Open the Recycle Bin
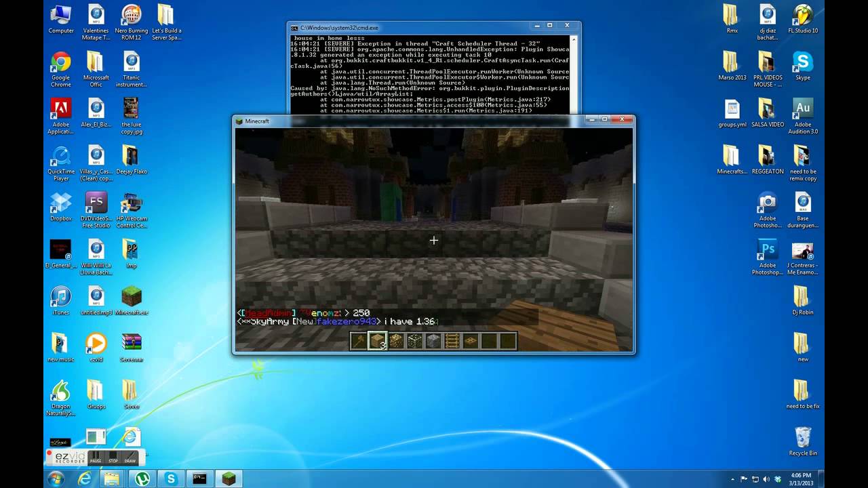The image size is (868, 488). (803, 441)
